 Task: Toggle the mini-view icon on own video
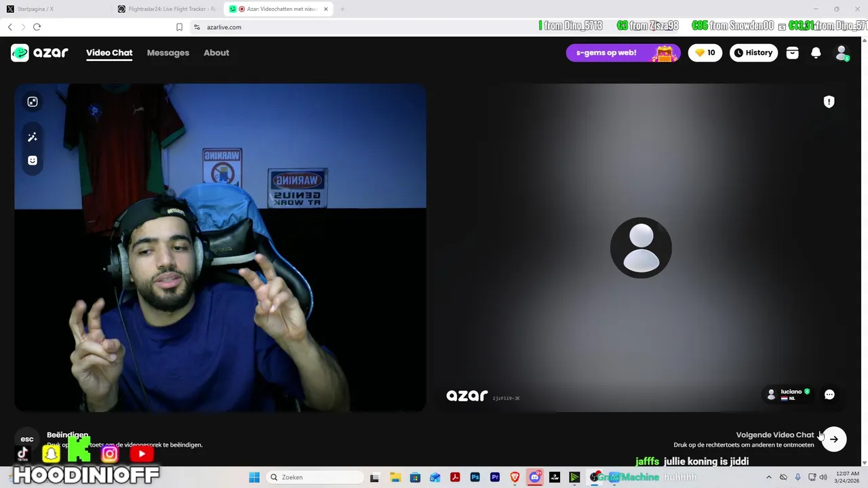[33, 102]
